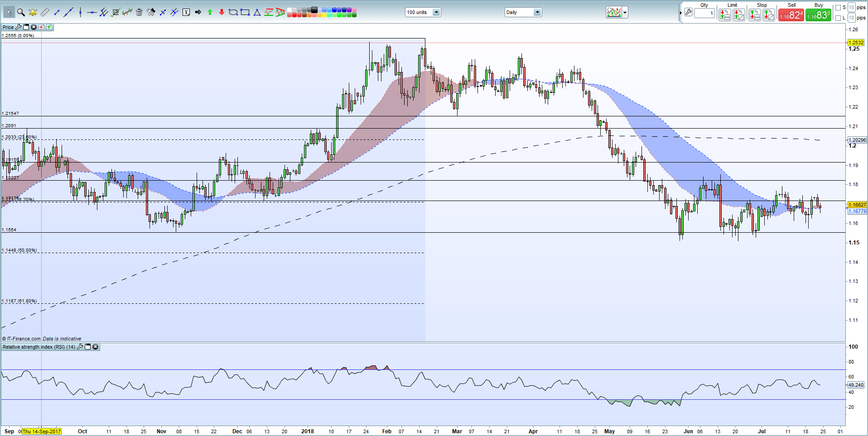
Task: Pick the yellow color swatch
Action: pos(324,15)
